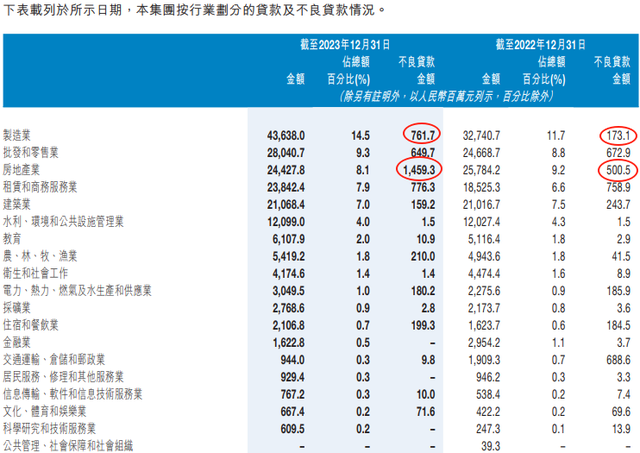Screen dimensions: 640x453
Task: Click the value 39.3
Action: tap(491, 446)
